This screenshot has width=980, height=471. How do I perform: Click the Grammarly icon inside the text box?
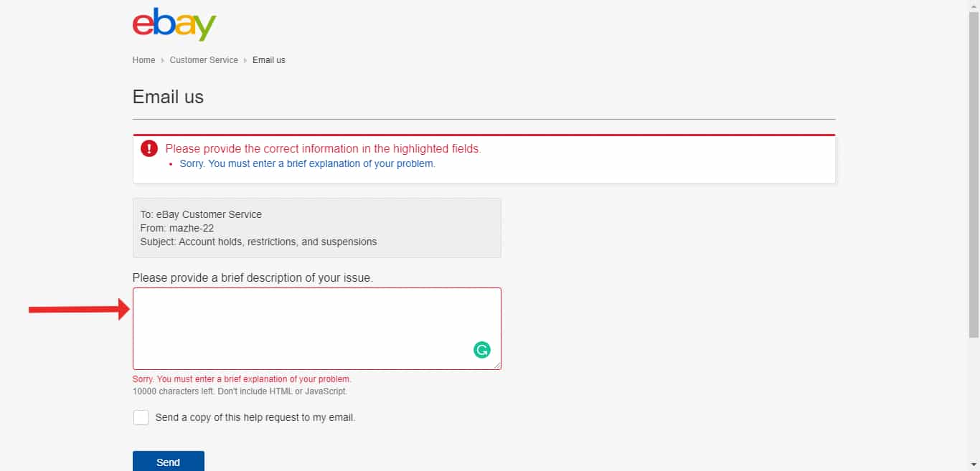pyautogui.click(x=482, y=350)
